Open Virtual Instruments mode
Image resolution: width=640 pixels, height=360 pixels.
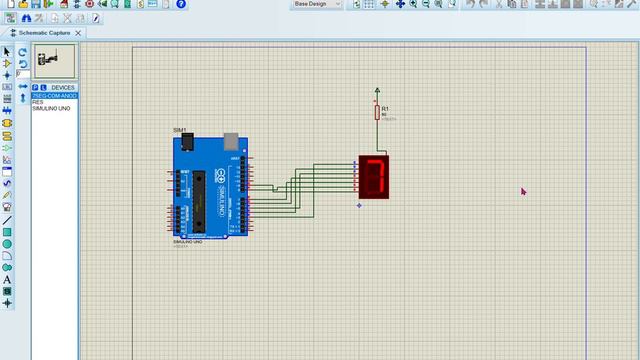[x=7, y=207]
